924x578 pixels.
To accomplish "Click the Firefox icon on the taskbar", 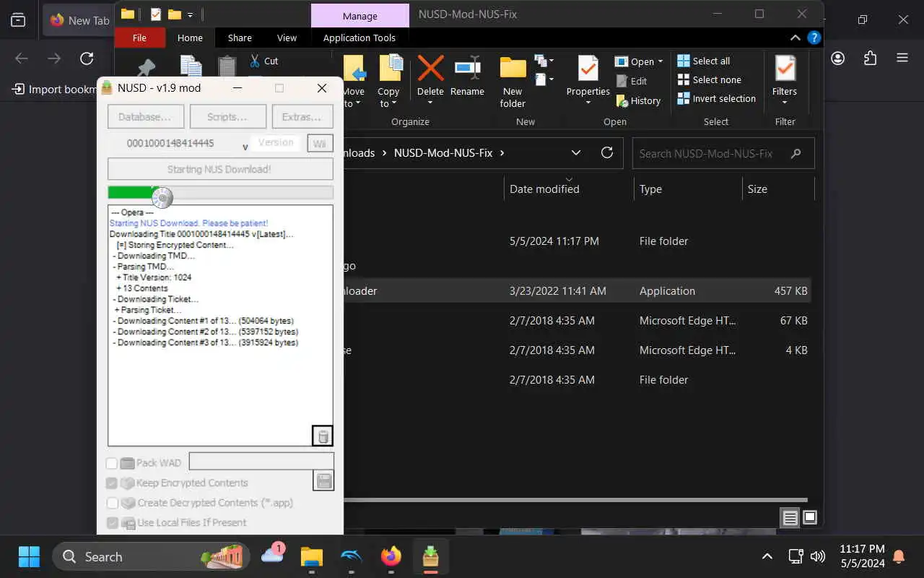I will click(391, 556).
